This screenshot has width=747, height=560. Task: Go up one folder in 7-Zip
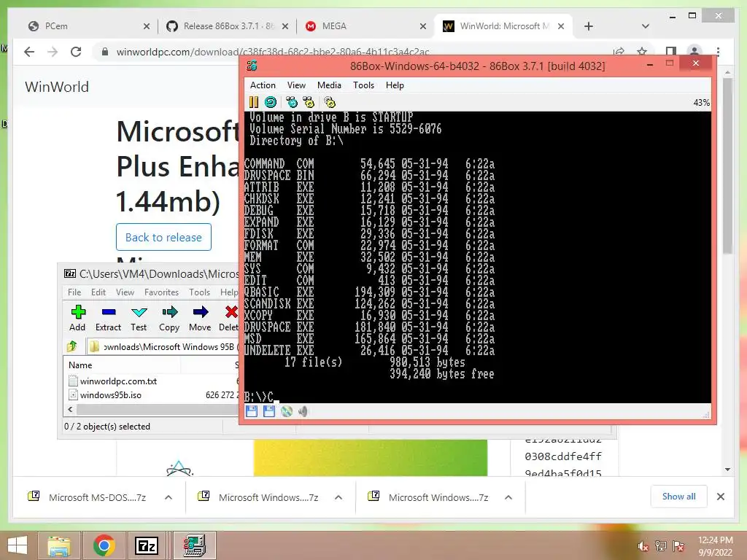point(72,346)
